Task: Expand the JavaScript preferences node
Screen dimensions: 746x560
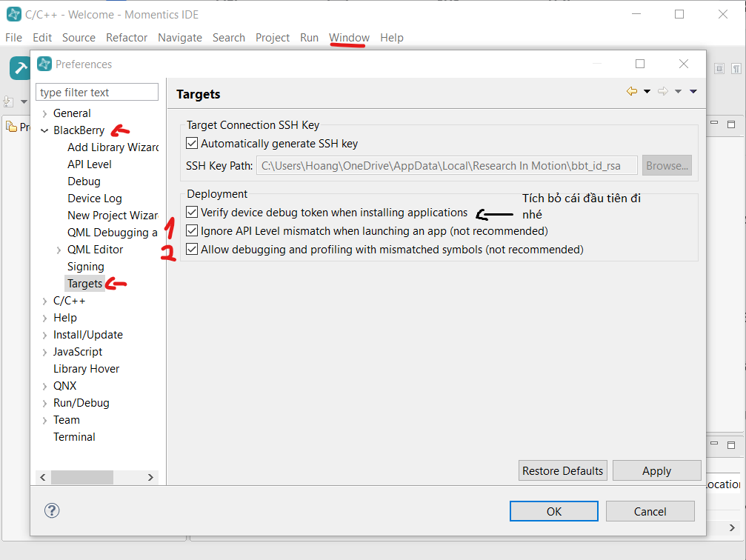Action: 44,353
